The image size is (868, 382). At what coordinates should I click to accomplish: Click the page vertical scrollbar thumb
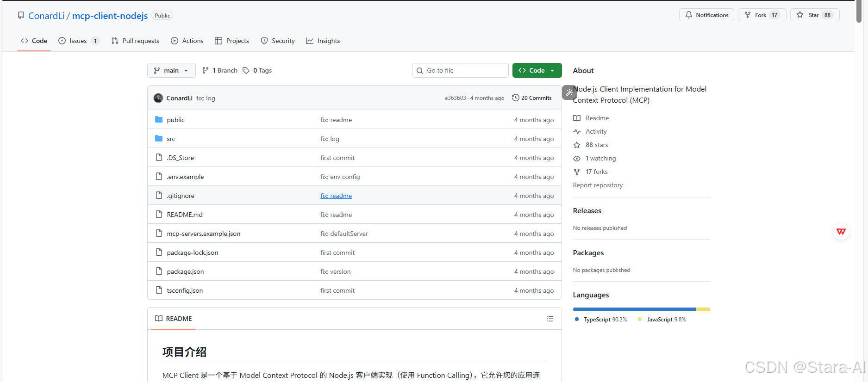tap(859, 11)
